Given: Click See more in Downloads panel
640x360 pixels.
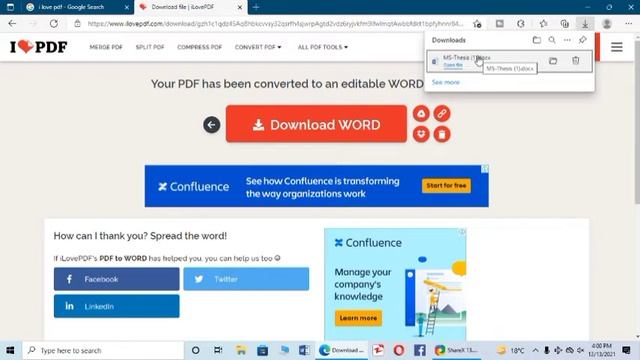Looking at the screenshot, I should pos(445,82).
